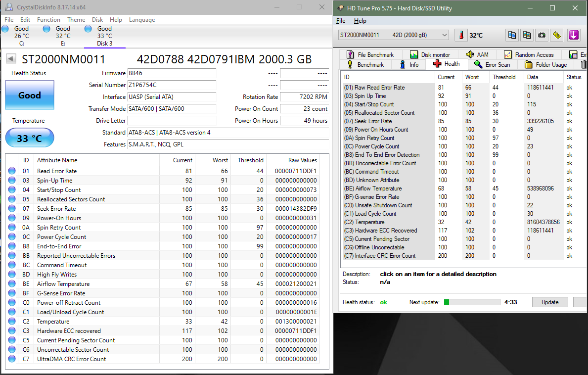This screenshot has height=375, width=588.
Task: Switch to the Disk monitor tab
Action: tap(430, 55)
